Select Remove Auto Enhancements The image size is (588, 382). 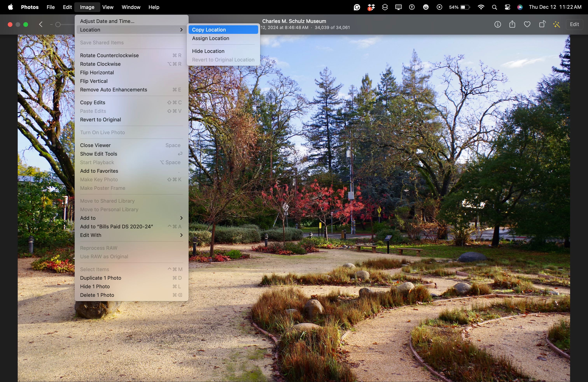point(131,90)
